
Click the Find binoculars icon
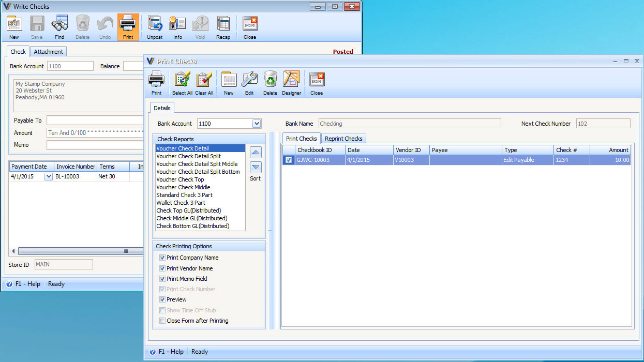point(59,27)
